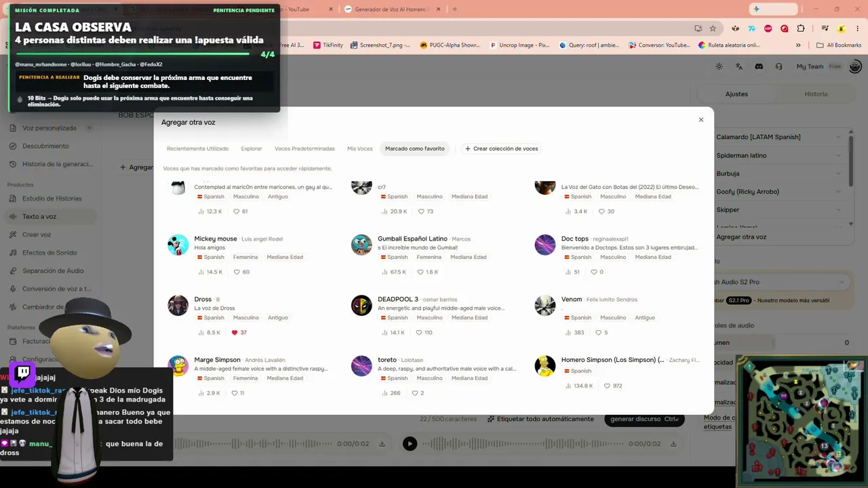Screen dimensions: 868x488
Task: Switch to Recientemente Utilizado tab
Action: [197, 148]
